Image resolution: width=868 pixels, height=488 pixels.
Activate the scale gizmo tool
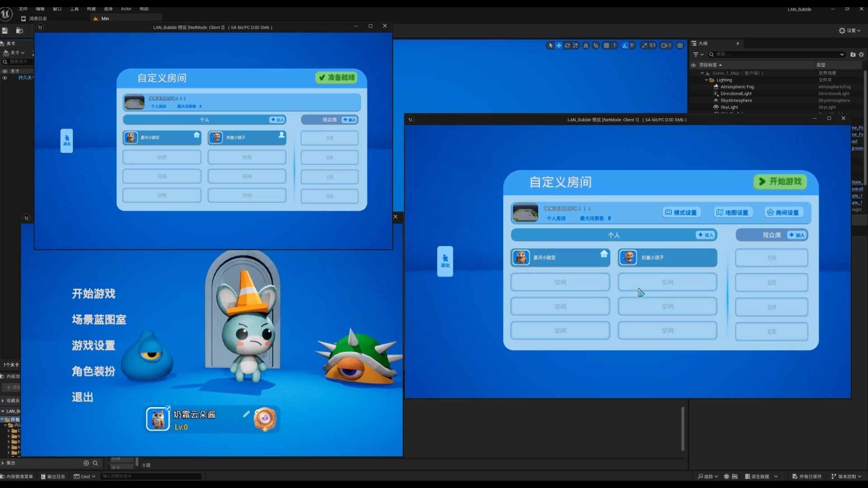(x=576, y=45)
